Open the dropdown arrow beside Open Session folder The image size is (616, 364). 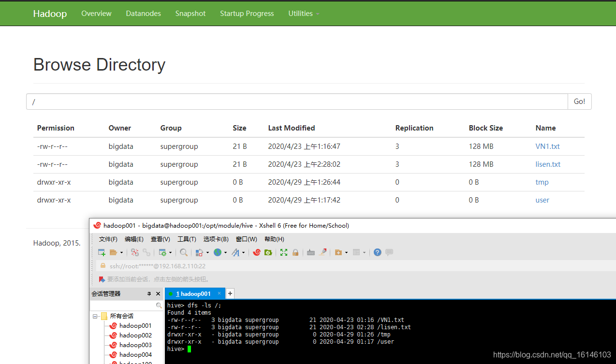[x=121, y=253]
